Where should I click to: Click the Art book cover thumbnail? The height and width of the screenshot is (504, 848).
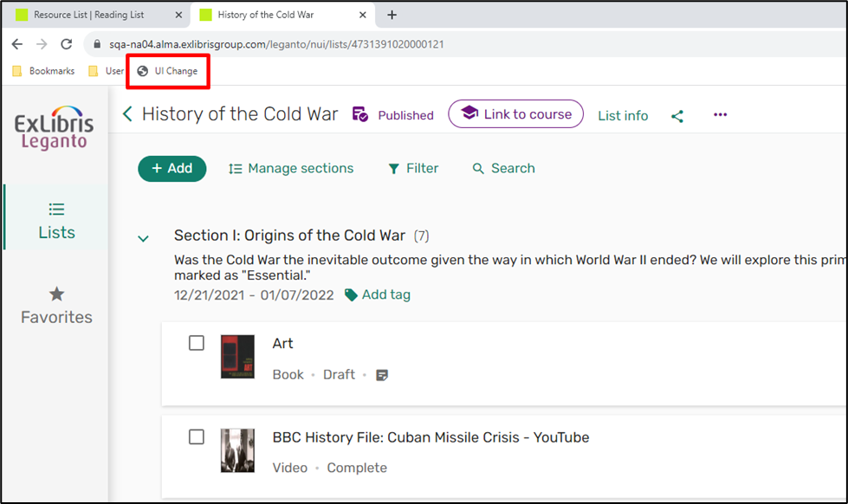pos(237,357)
